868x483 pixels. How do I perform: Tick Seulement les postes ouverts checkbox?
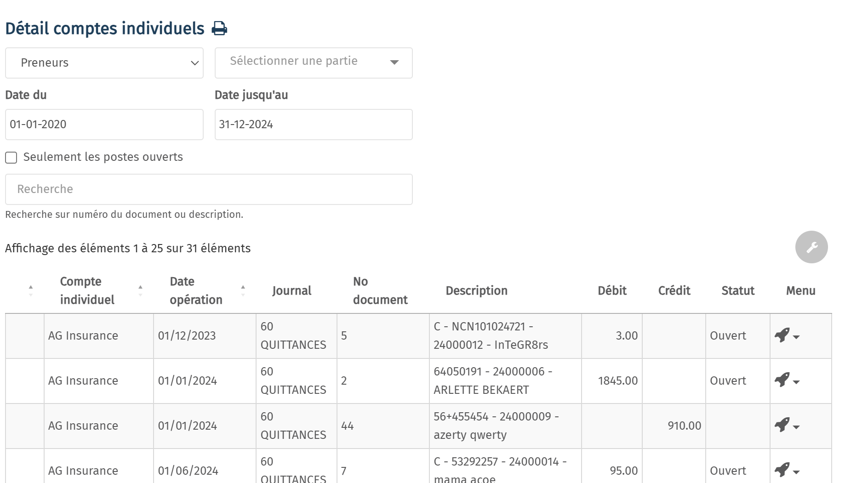(x=11, y=158)
